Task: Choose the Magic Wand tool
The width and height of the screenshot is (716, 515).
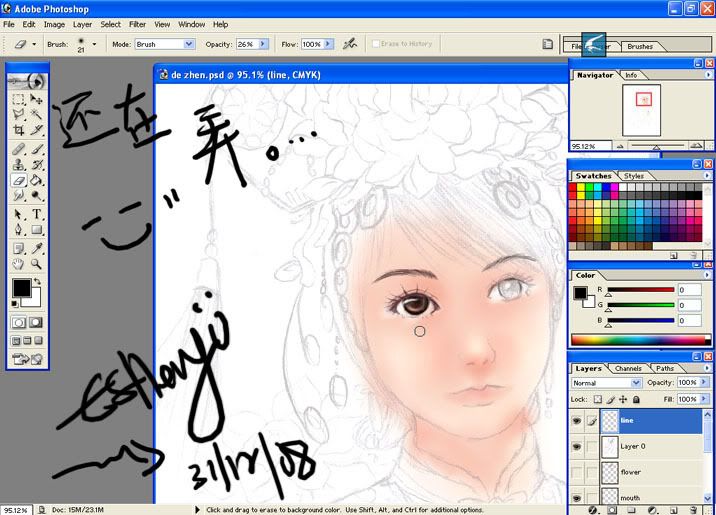Action: 37,114
